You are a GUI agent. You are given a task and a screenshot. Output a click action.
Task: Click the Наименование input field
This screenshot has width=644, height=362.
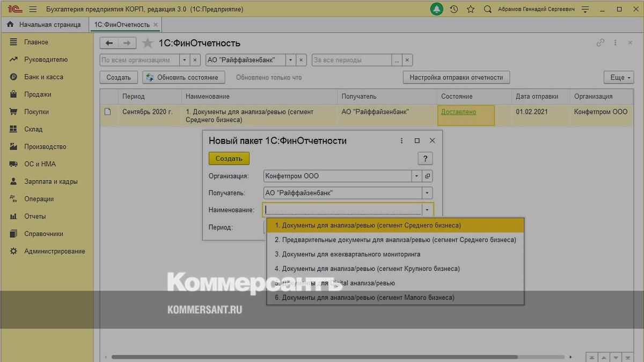click(x=342, y=210)
